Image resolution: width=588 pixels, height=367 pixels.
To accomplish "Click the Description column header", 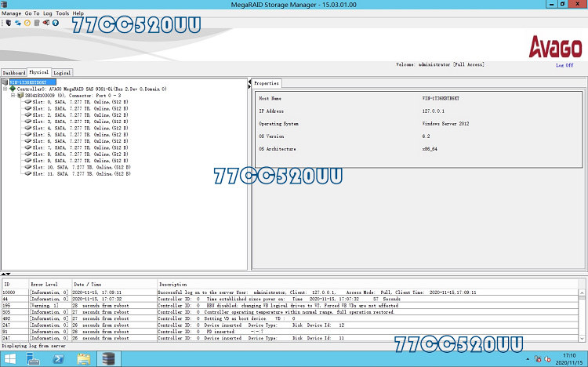I will (368, 285).
